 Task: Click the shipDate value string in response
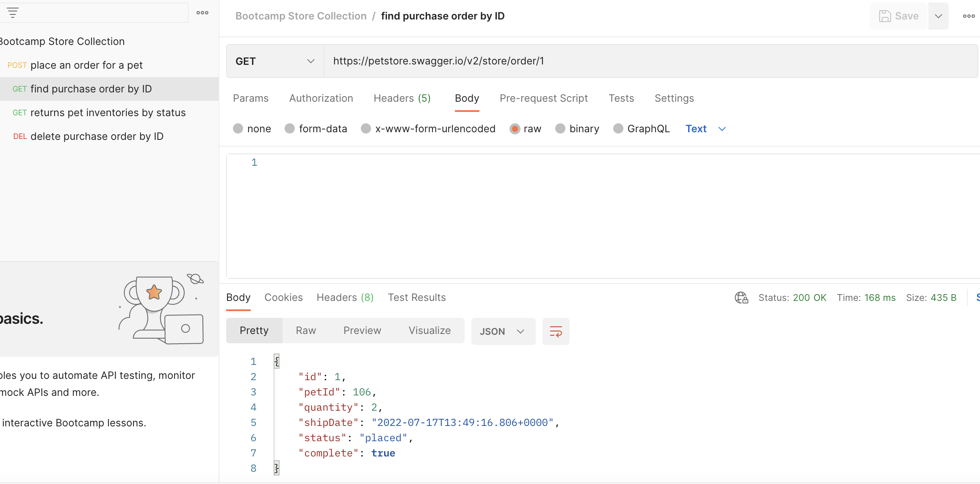tap(462, 423)
